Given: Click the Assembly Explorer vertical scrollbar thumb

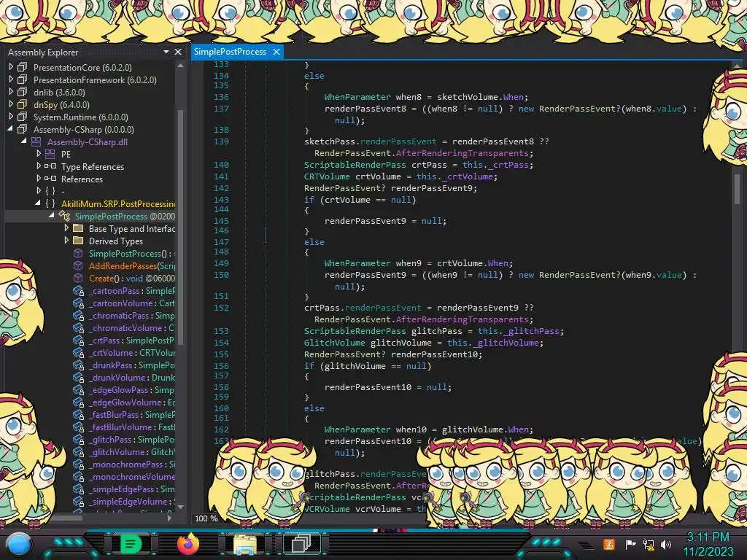Looking at the screenshot, I should pos(181,226).
